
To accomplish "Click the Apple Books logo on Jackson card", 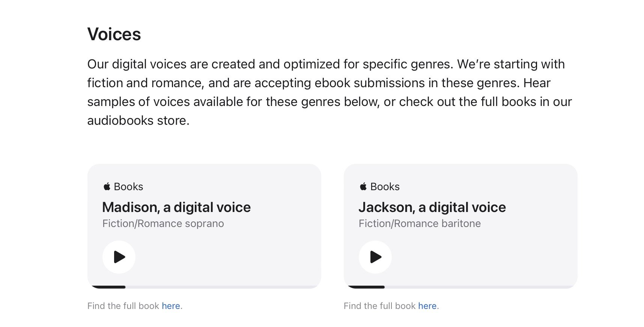I will (x=363, y=186).
